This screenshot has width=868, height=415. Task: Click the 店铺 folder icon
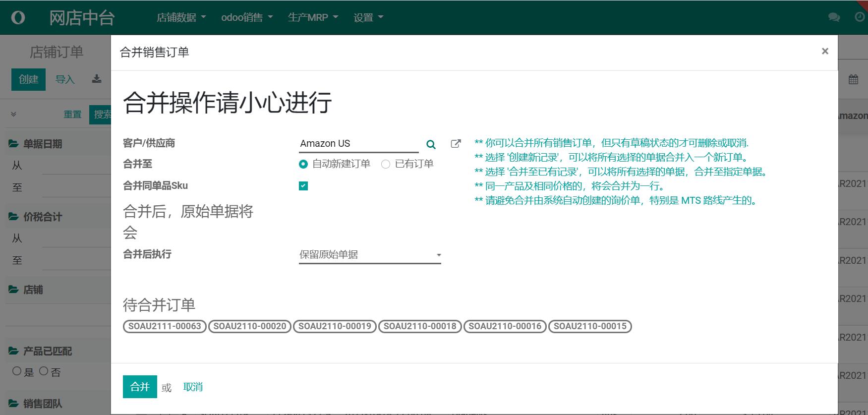click(13, 290)
